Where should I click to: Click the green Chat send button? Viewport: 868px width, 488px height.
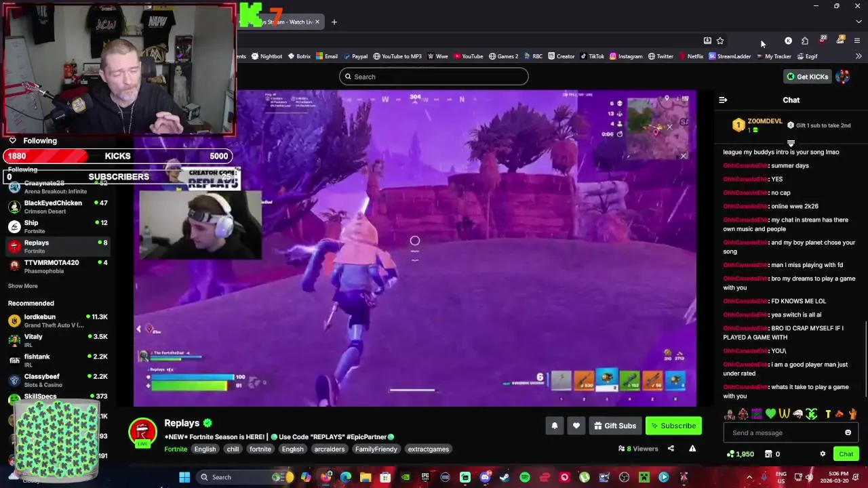pos(846,454)
